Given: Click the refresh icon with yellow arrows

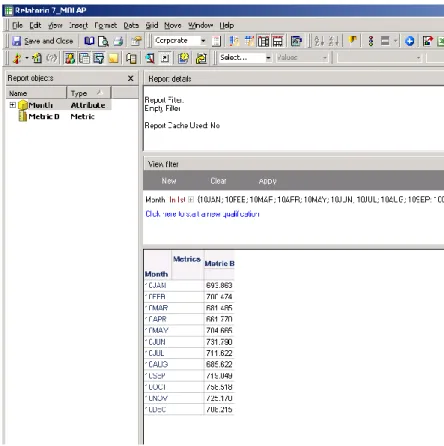Looking at the screenshot, I should [201, 58].
